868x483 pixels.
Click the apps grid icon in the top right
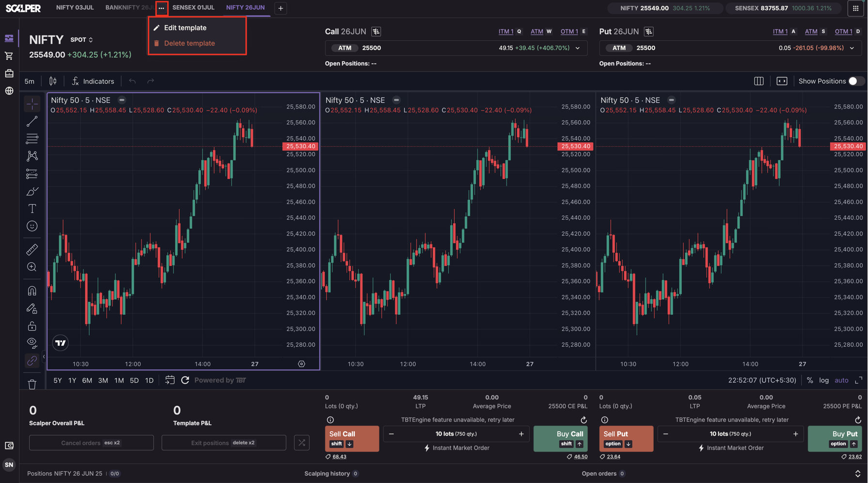pyautogui.click(x=855, y=8)
